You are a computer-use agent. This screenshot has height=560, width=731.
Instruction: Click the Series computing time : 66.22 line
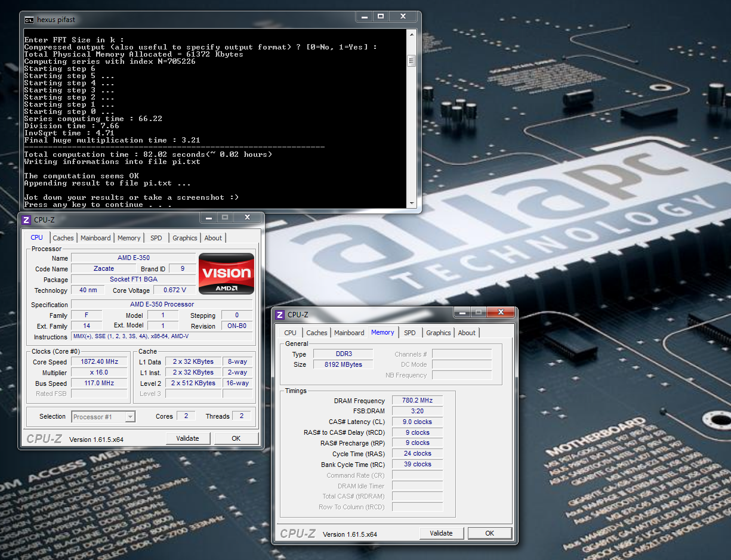pos(93,119)
